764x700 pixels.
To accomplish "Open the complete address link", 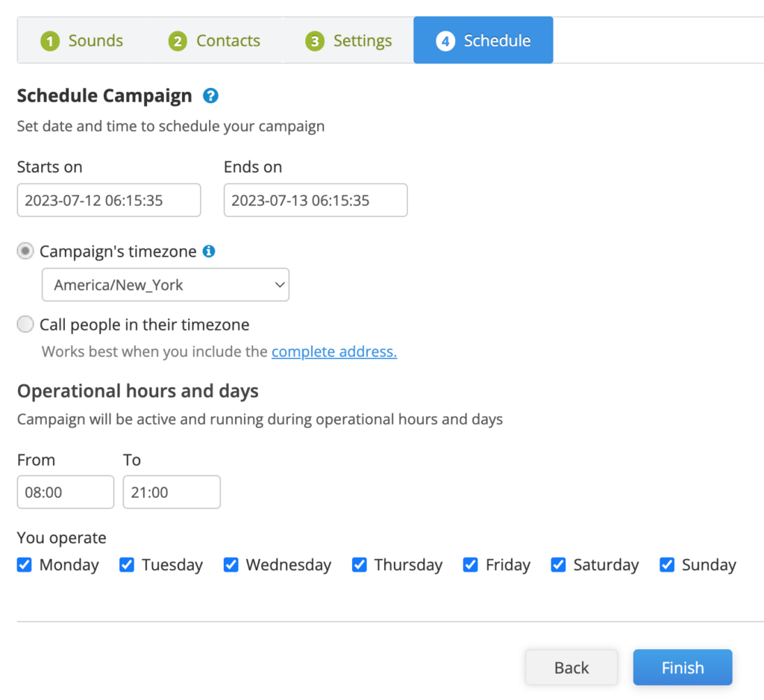I will click(x=334, y=351).
